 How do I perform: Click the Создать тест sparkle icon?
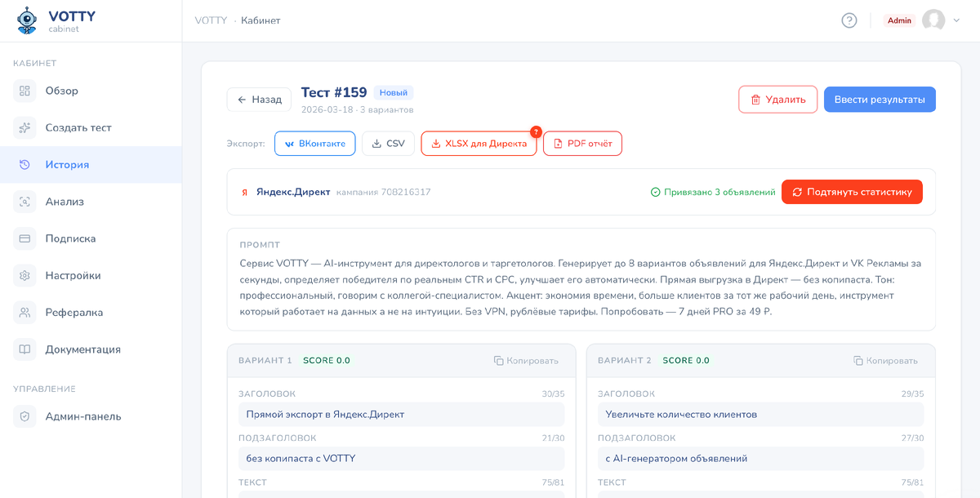pyautogui.click(x=24, y=127)
